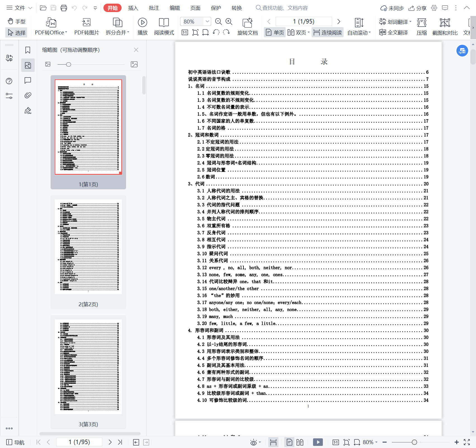This screenshot has width=476, height=448.
Task: Click 旋转文档 rotate document
Action: 247,27
